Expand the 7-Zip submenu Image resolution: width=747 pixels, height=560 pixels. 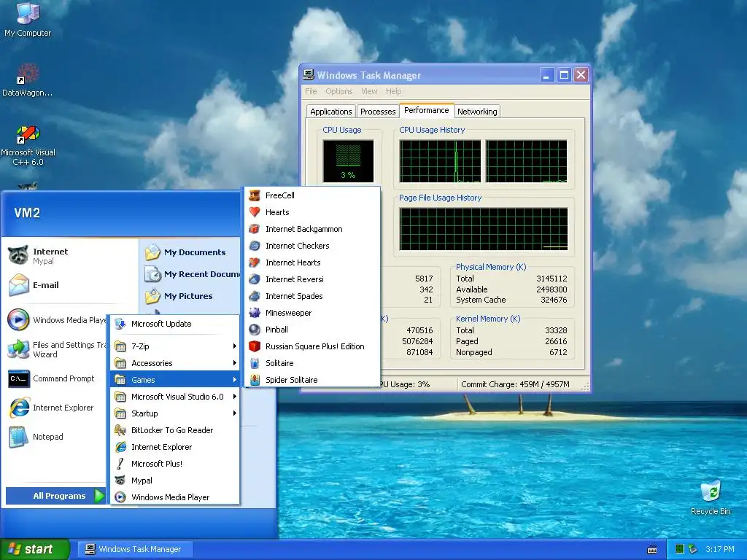(x=175, y=346)
